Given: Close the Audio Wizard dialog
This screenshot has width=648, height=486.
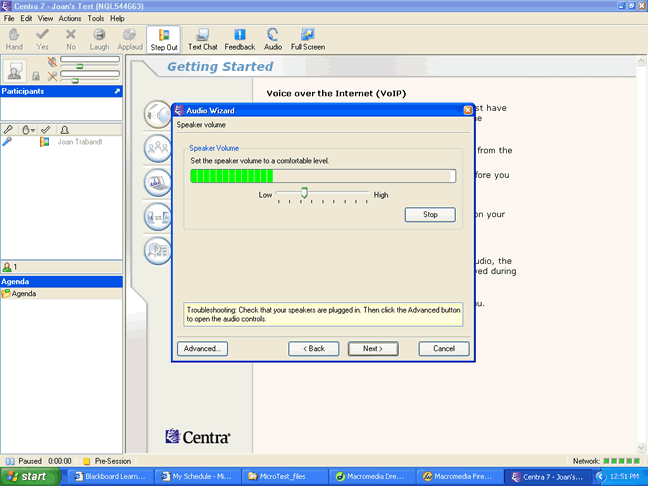Looking at the screenshot, I should coord(468,110).
